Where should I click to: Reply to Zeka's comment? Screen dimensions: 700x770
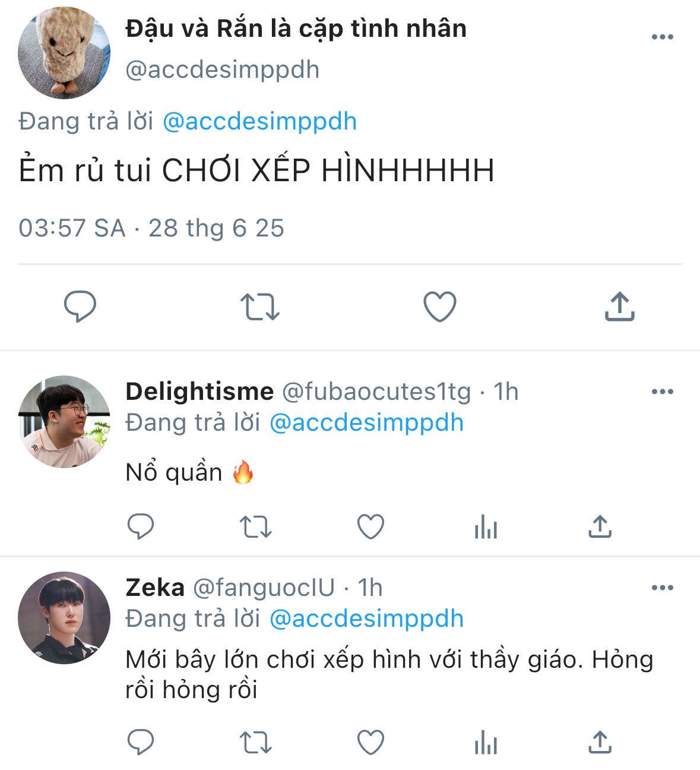pyautogui.click(x=141, y=742)
